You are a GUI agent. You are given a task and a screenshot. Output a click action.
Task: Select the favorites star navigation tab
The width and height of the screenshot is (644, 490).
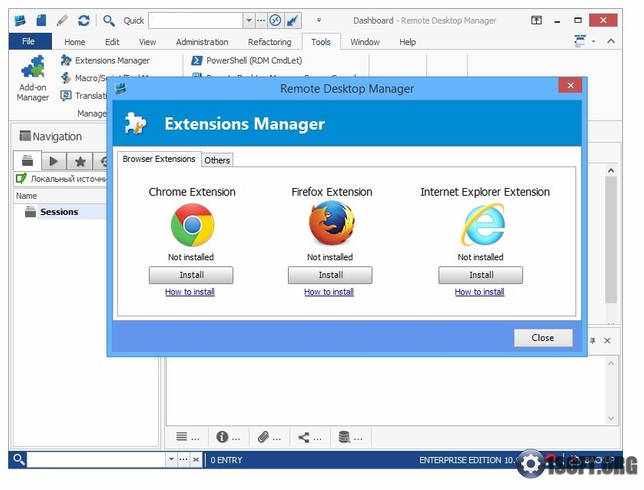pos(80,161)
